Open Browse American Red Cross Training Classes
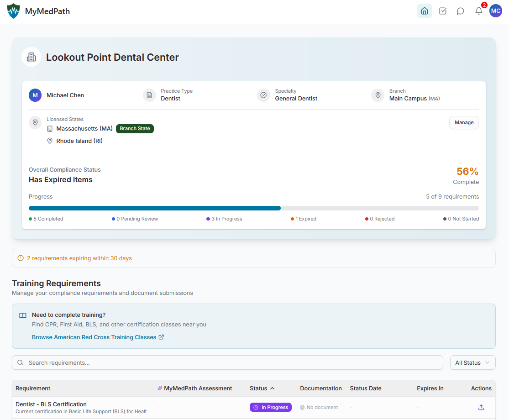509x420 pixels. (x=94, y=337)
